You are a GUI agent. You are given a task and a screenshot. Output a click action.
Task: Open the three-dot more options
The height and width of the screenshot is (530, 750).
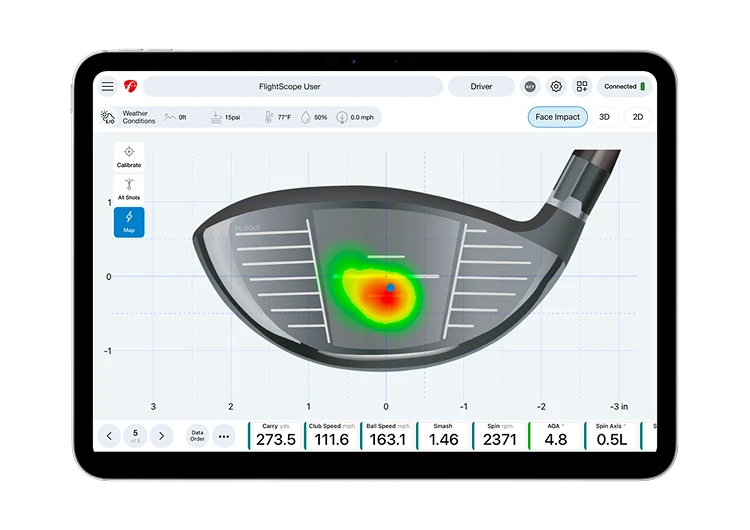[223, 436]
